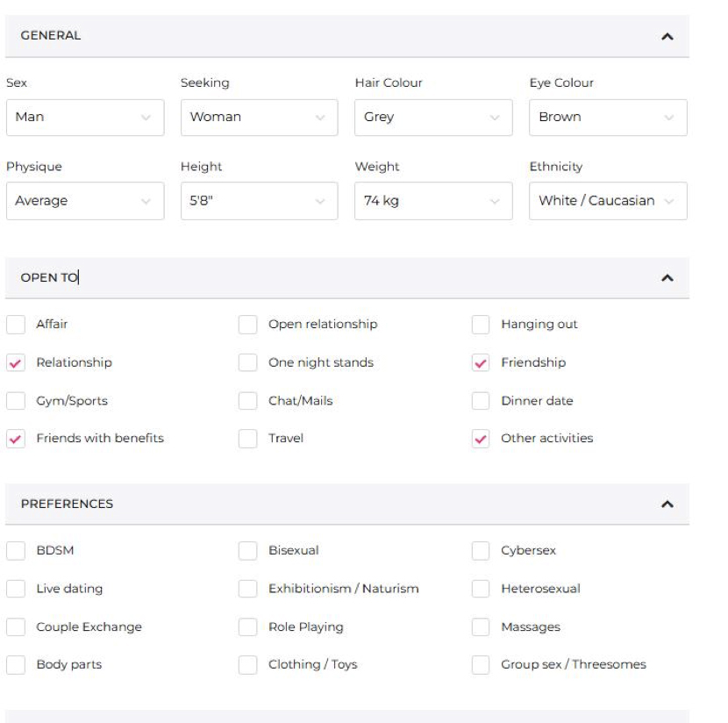Open the Hair Colour dropdown
The width and height of the screenshot is (728, 723).
(x=433, y=118)
